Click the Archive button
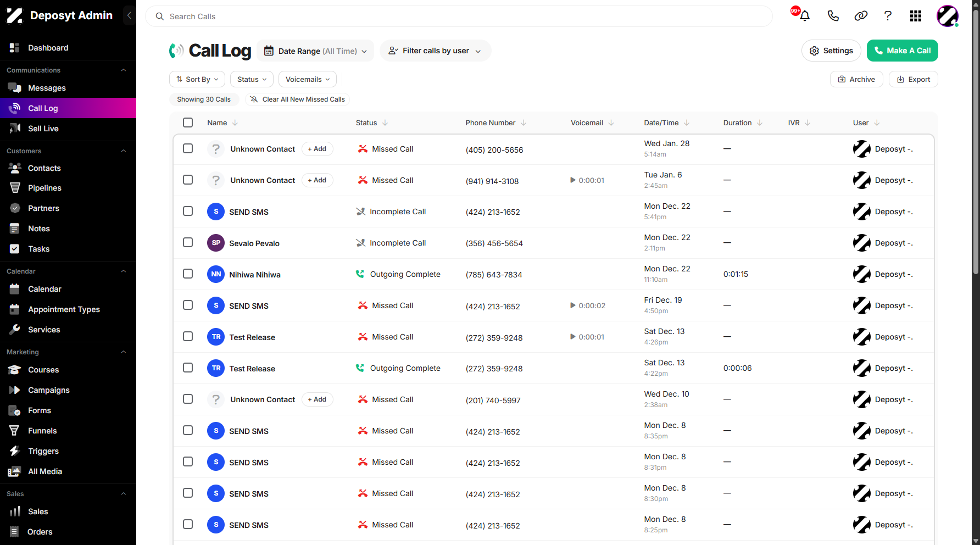The height and width of the screenshot is (545, 980). [856, 79]
